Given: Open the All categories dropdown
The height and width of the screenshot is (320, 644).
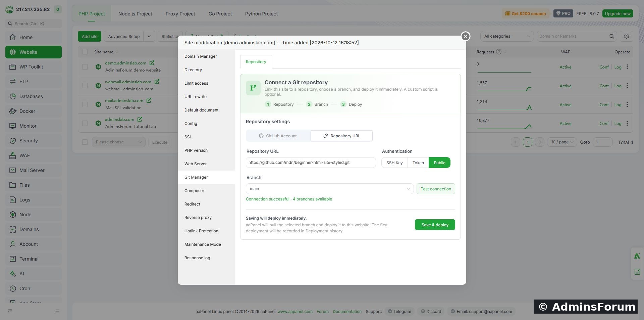Looking at the screenshot, I should pyautogui.click(x=507, y=36).
